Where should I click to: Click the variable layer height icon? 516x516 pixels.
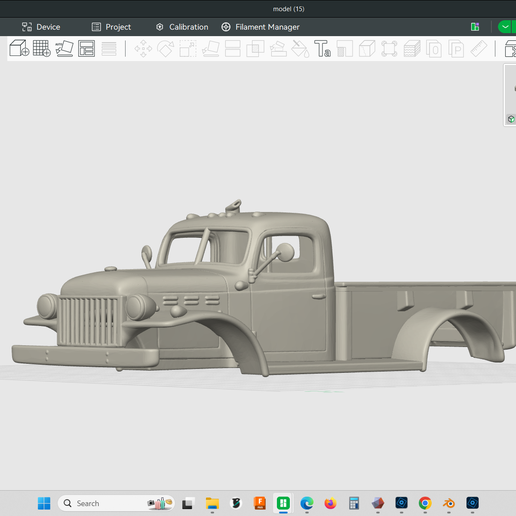[x=109, y=49]
